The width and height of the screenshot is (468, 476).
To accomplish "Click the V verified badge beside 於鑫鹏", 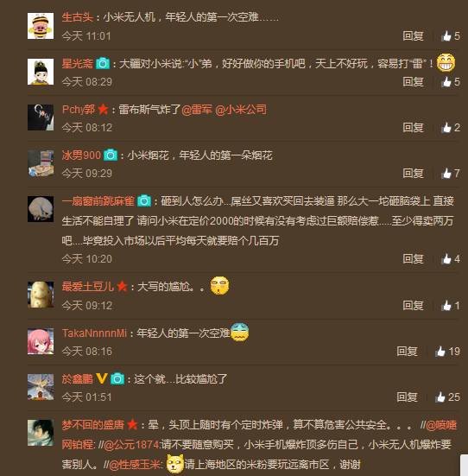I will click(x=101, y=378).
